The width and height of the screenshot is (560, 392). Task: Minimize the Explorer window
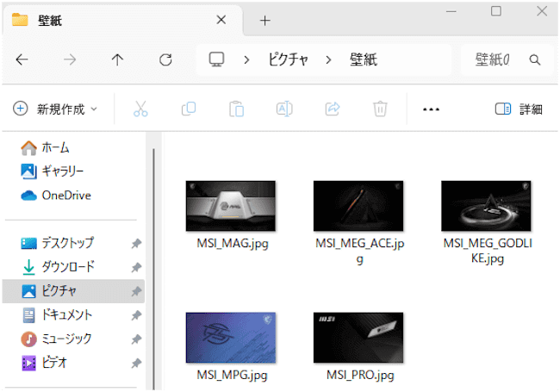(x=451, y=11)
